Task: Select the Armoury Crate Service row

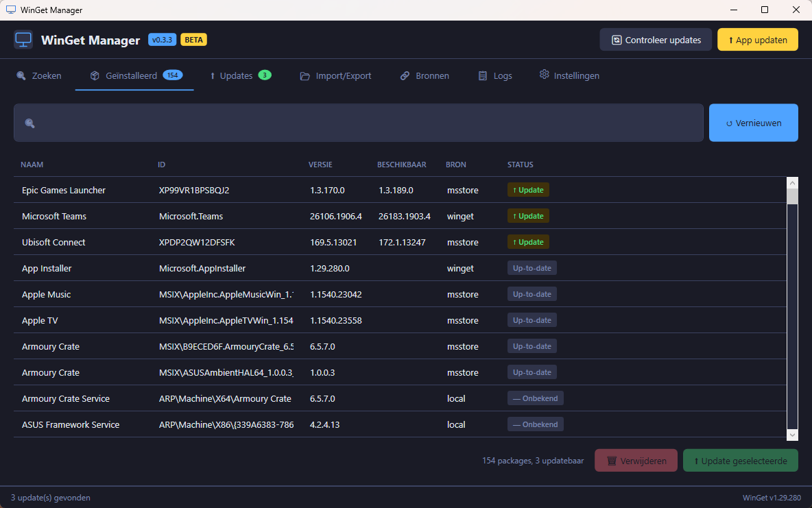Action: (x=400, y=398)
